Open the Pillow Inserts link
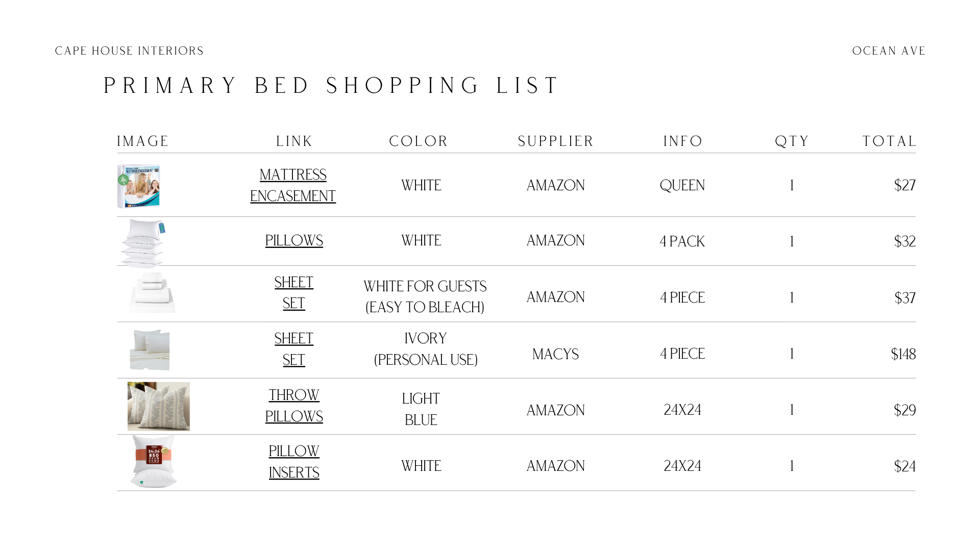The width and height of the screenshot is (980, 551). 294,462
